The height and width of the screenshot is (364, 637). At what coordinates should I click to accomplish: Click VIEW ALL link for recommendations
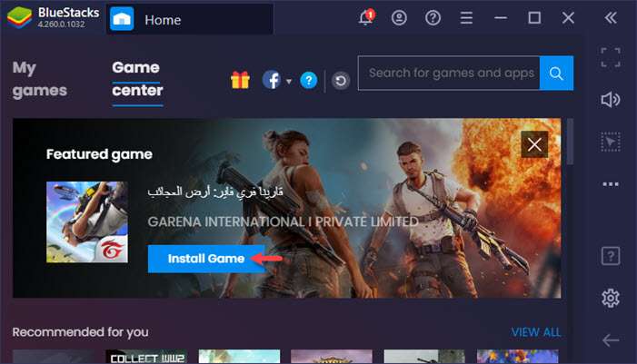click(x=536, y=332)
